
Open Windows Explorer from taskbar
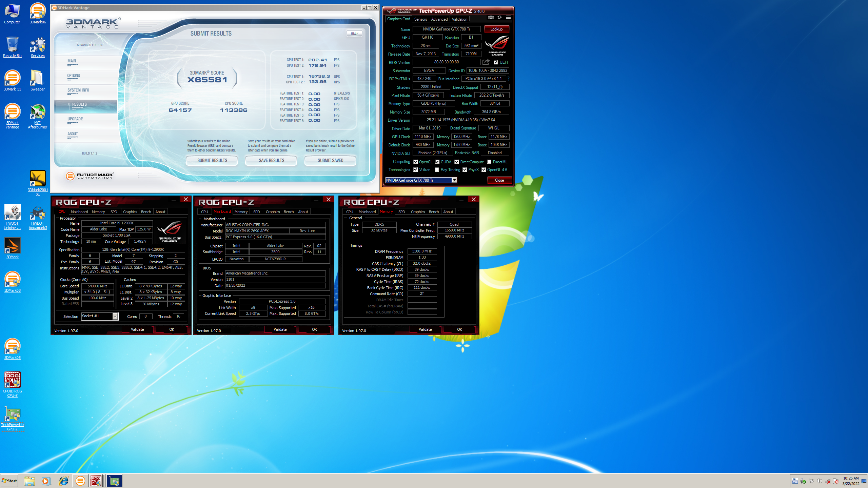click(x=29, y=481)
